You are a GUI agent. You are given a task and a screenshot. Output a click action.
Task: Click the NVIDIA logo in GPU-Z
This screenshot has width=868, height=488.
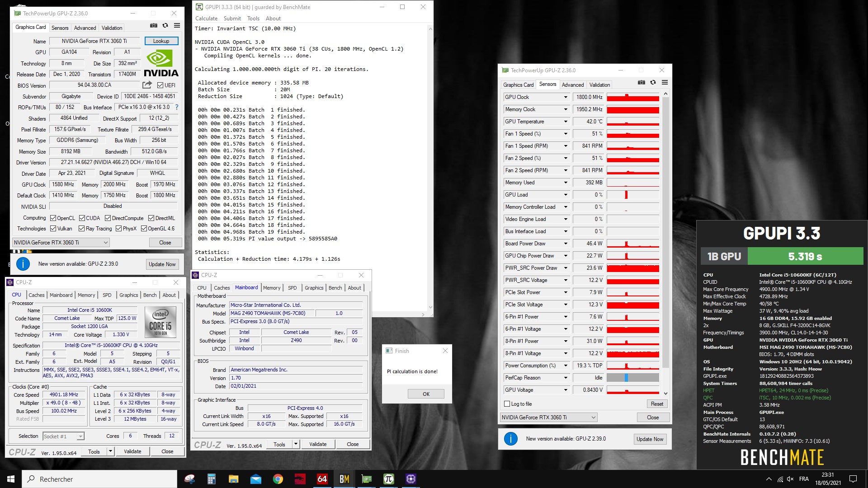click(161, 63)
